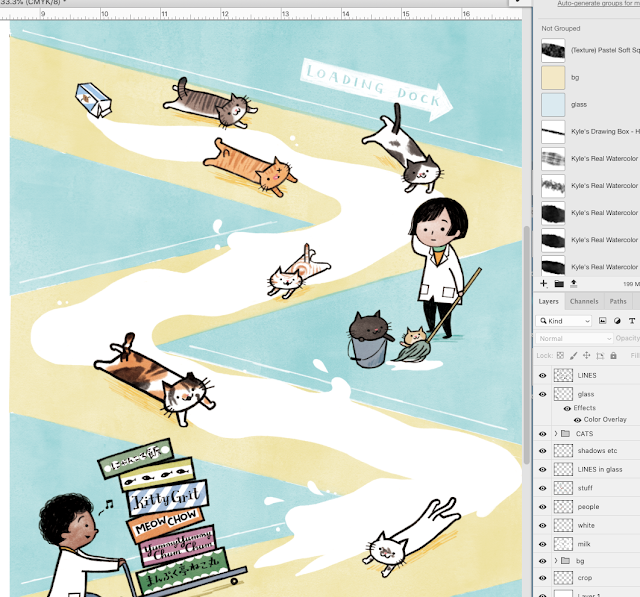Lock position move icon
This screenshot has width=640, height=597.
pos(587,355)
